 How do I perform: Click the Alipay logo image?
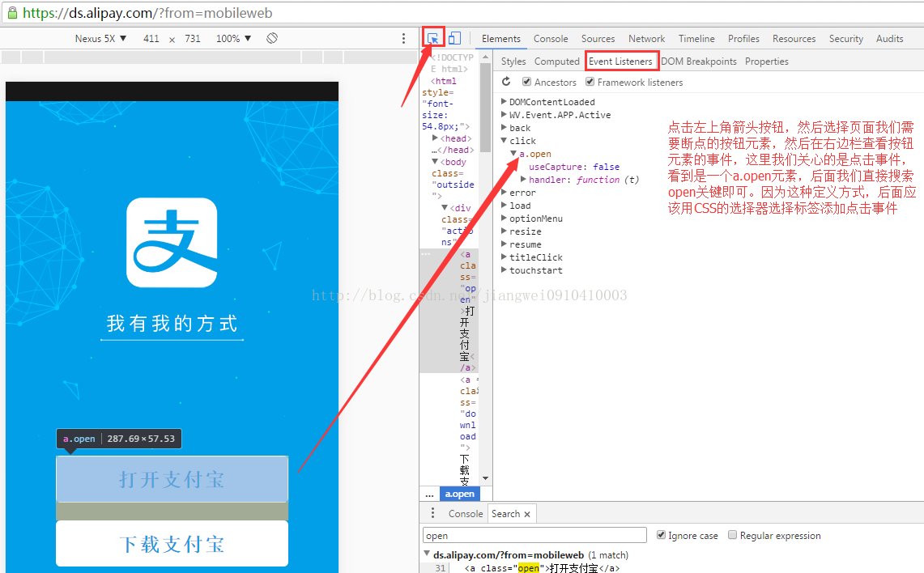tap(172, 243)
